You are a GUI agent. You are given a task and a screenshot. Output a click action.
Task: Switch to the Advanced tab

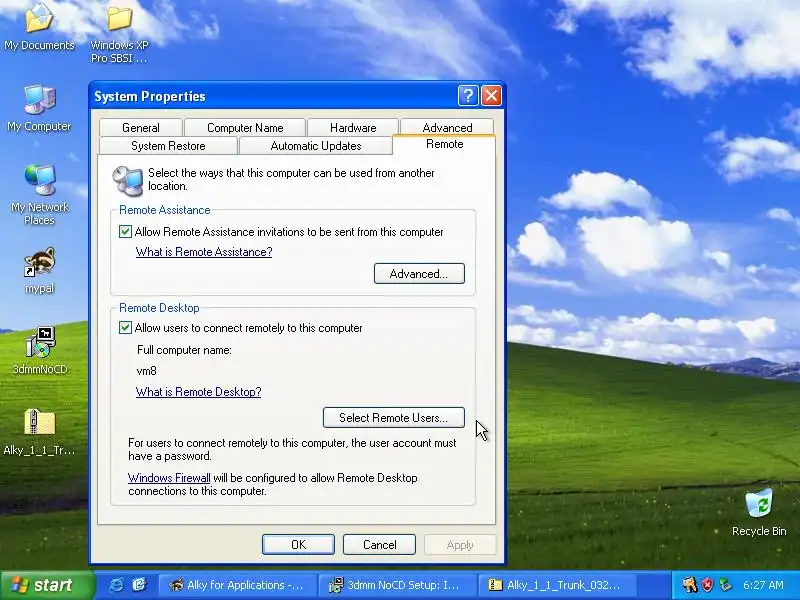447,127
